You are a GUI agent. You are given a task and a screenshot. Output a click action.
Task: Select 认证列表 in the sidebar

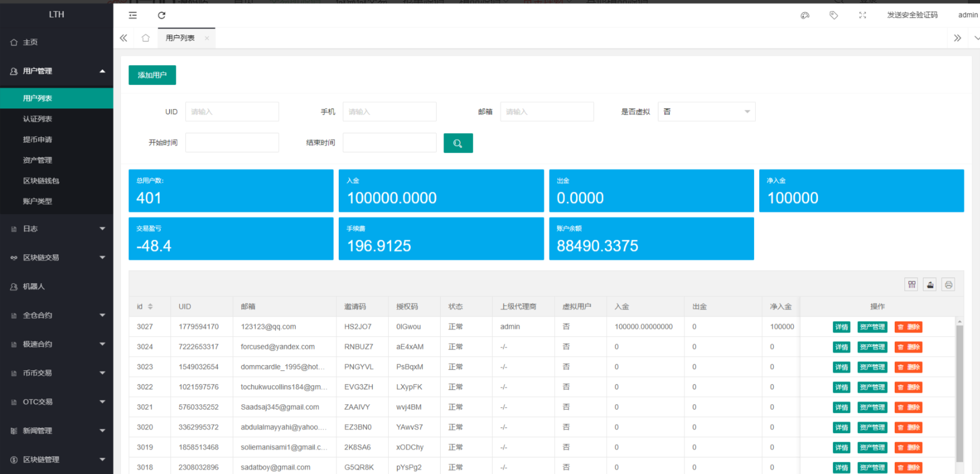(x=37, y=119)
